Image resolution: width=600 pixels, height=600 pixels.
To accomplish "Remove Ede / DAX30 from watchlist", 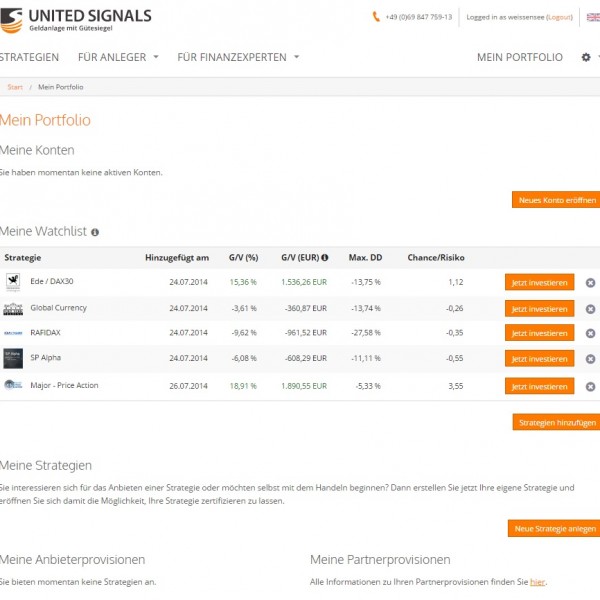I will 590,283.
